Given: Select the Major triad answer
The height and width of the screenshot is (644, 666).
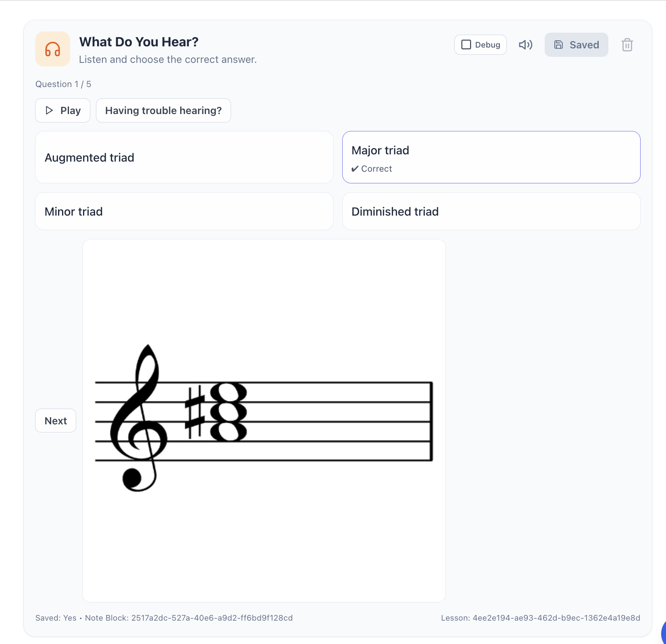Looking at the screenshot, I should [x=491, y=157].
